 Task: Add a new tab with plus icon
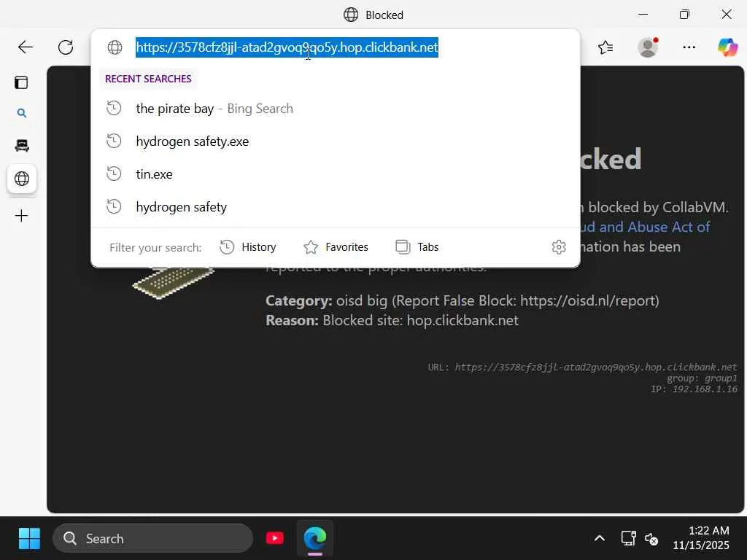[21, 216]
